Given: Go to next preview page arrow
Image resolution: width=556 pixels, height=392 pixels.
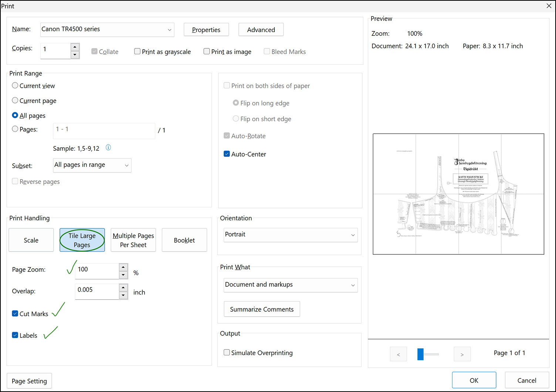Looking at the screenshot, I should coord(462,354).
